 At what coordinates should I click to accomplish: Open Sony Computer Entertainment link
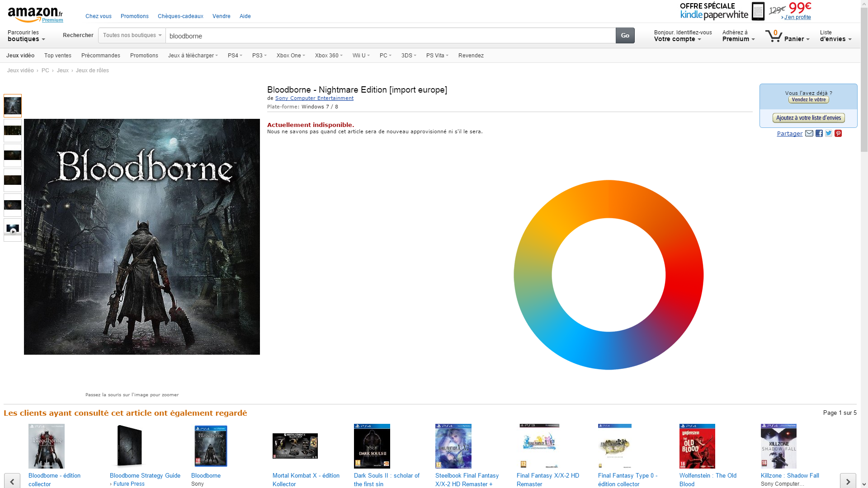(x=314, y=98)
